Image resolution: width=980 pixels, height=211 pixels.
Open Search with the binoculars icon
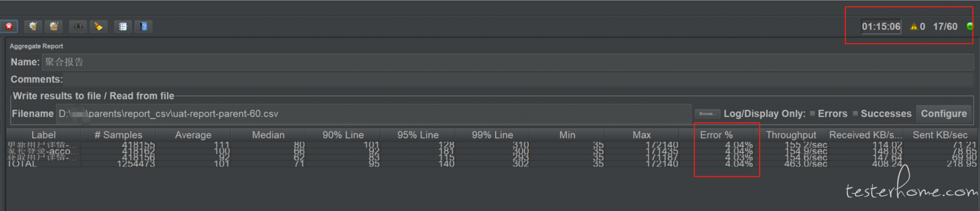coord(78,27)
